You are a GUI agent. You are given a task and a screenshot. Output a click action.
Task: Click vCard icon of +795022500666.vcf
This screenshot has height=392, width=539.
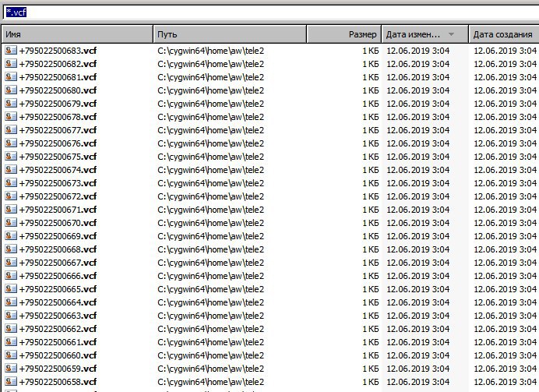tap(11, 275)
